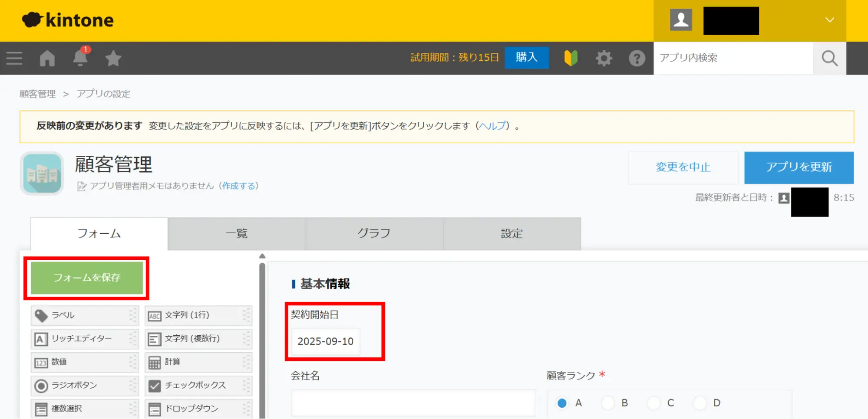Switch to the グラフ tab
This screenshot has width=868, height=419.
coord(374,234)
